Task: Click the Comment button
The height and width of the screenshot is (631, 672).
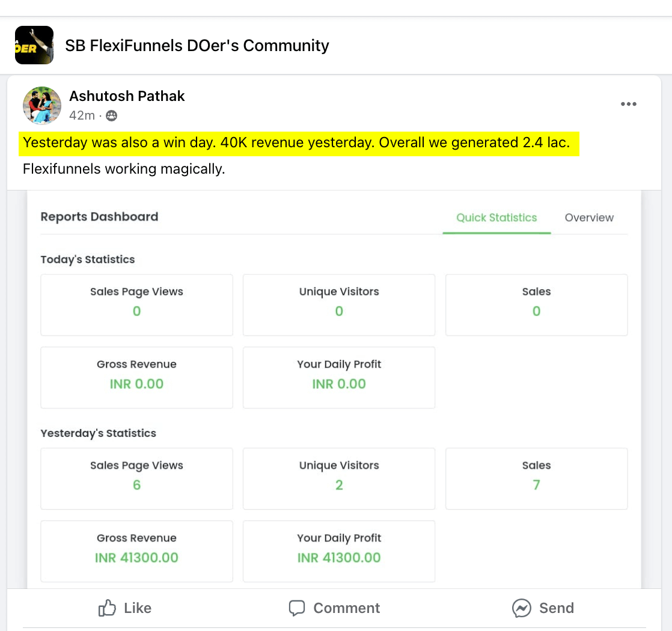Action: point(334,608)
